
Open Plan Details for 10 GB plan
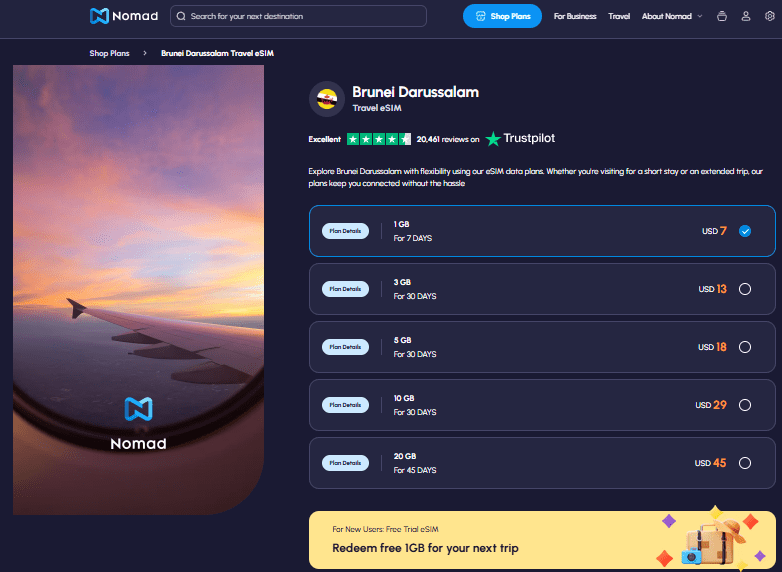pos(345,405)
